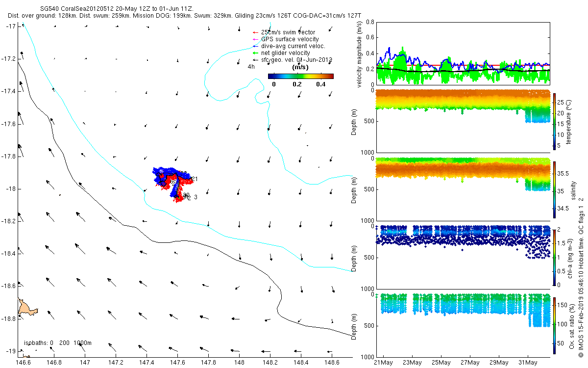This screenshot has width=588, height=368.
Task: Click the oxygen saturation depth-time plot panel
Action: (x=463, y=325)
